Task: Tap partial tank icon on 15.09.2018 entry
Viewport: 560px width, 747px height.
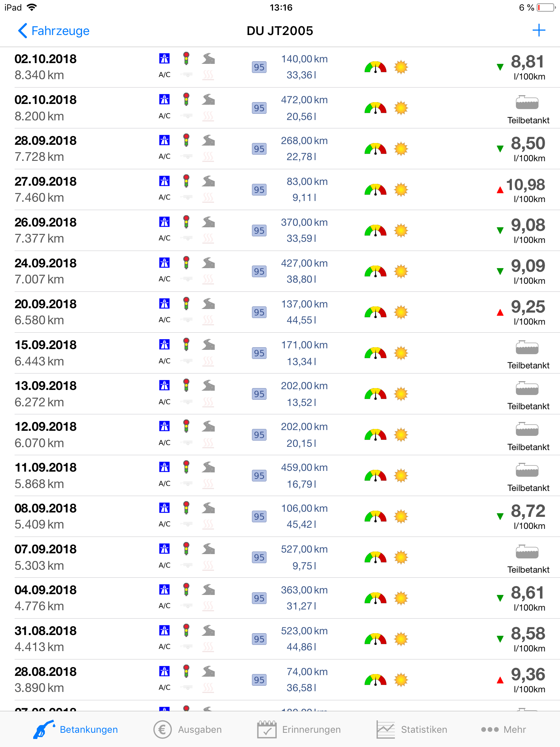Action: [x=527, y=348]
